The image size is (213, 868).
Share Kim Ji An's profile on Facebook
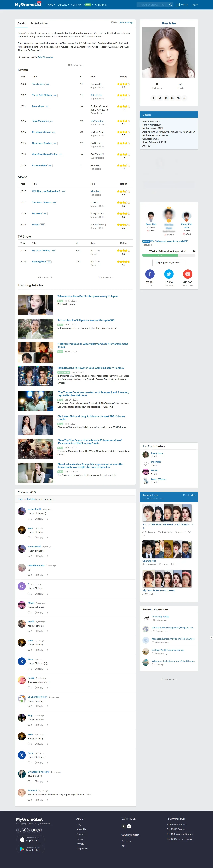153,98
